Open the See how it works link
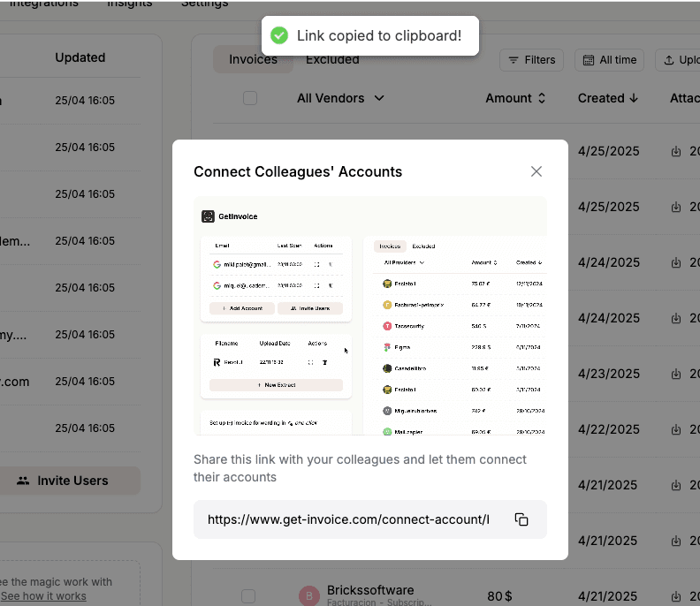 pos(43,596)
